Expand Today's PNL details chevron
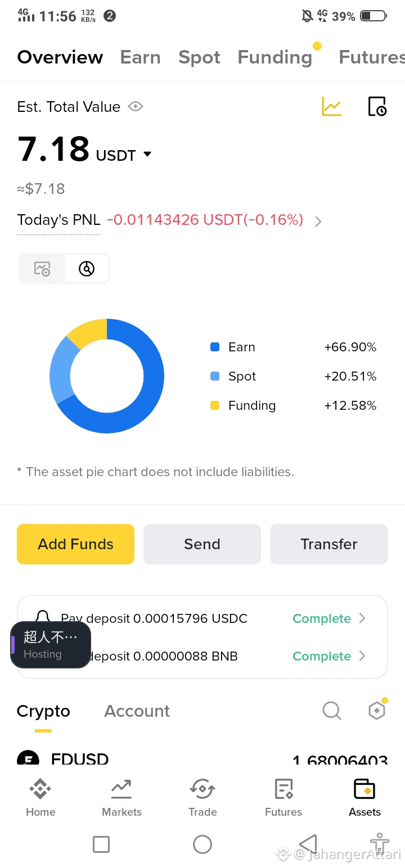Viewport: 405px width, 868px height. click(318, 221)
